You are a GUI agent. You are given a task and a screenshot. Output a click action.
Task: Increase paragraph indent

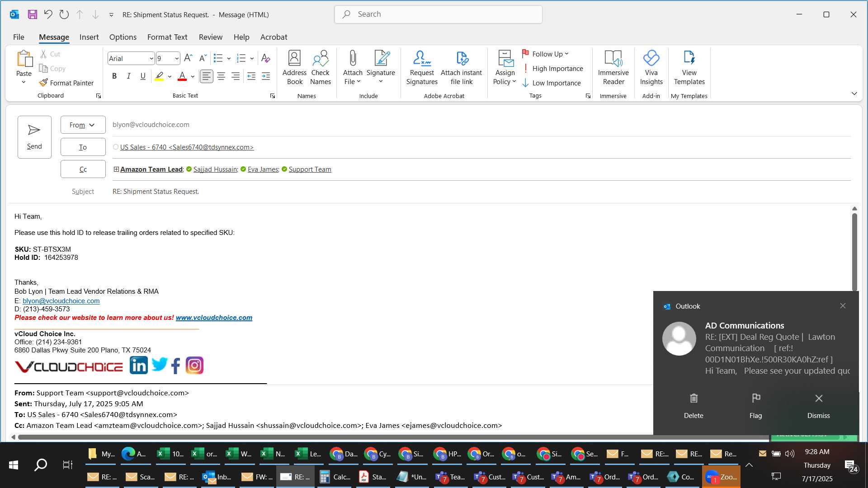tap(266, 76)
